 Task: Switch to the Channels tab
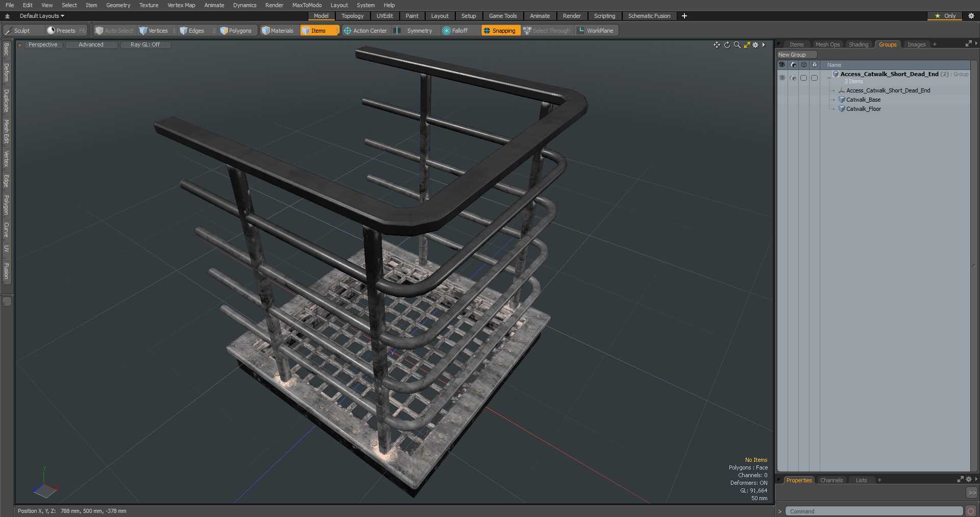click(831, 480)
